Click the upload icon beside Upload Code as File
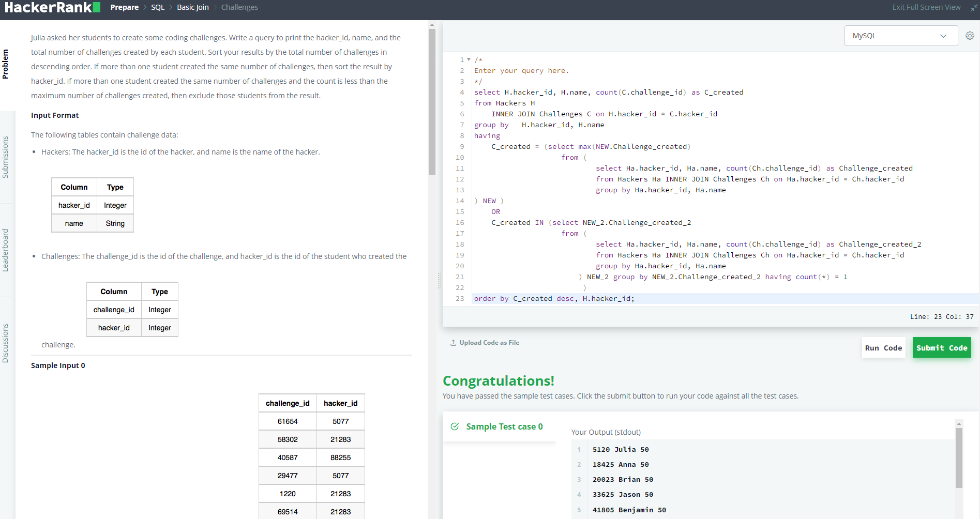Viewport: 980px width, 519px height. coord(453,343)
